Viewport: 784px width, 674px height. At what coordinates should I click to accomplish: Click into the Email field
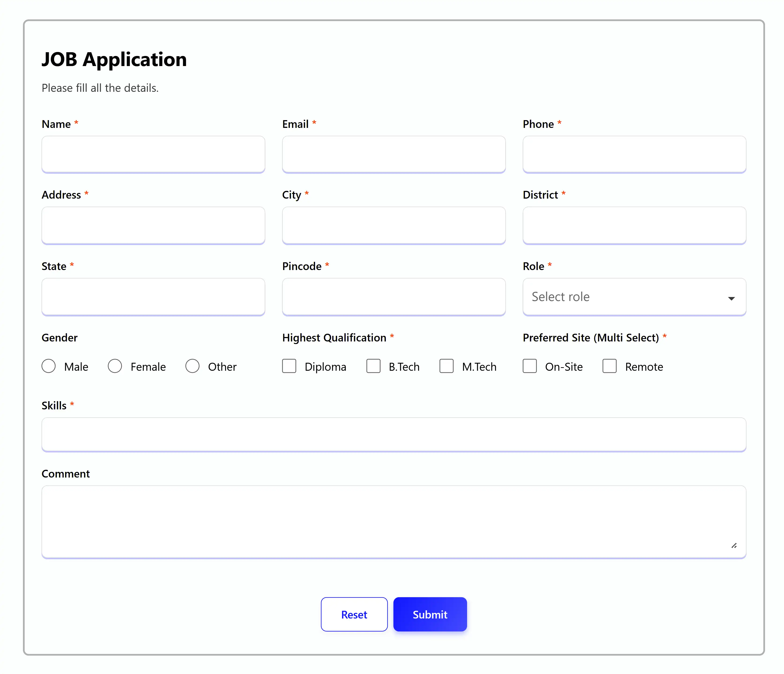pyautogui.click(x=394, y=154)
